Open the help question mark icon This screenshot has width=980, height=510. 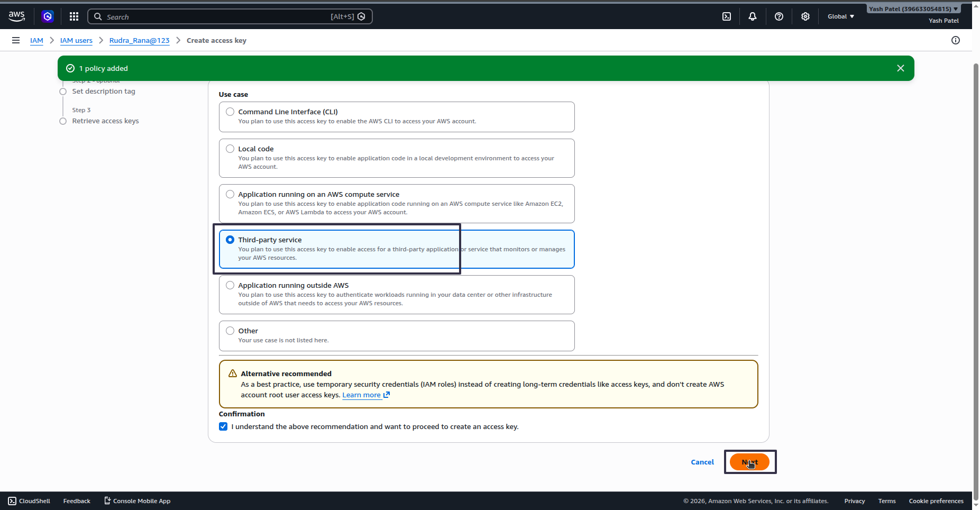(779, 16)
